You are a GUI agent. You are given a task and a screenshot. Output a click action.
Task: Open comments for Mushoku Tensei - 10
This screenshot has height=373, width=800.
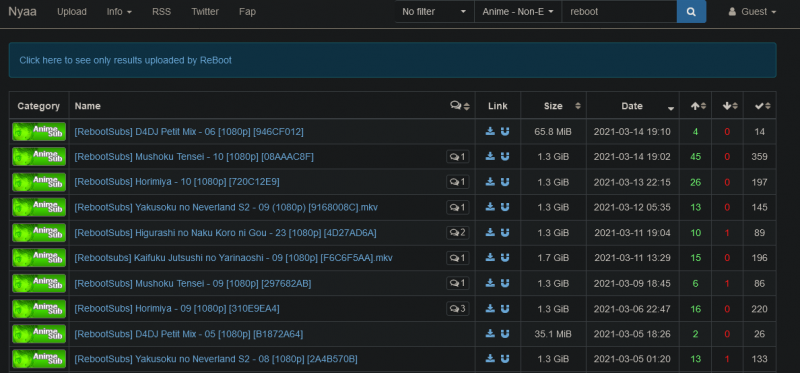point(458,157)
